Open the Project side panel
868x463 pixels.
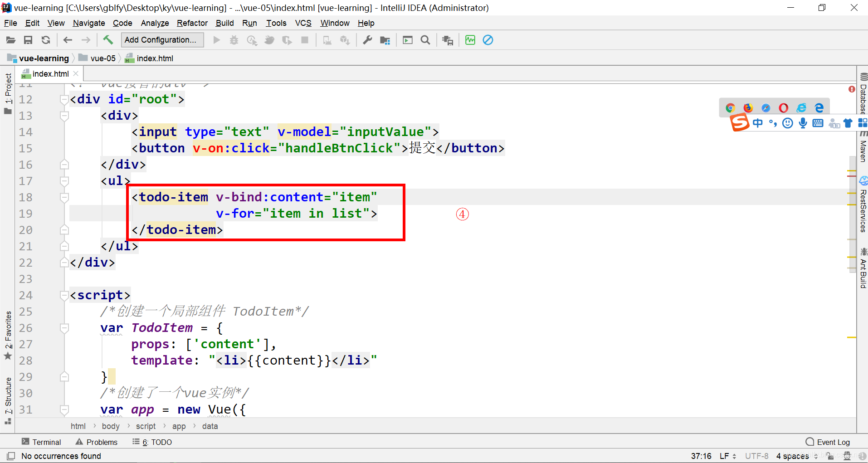point(8,93)
